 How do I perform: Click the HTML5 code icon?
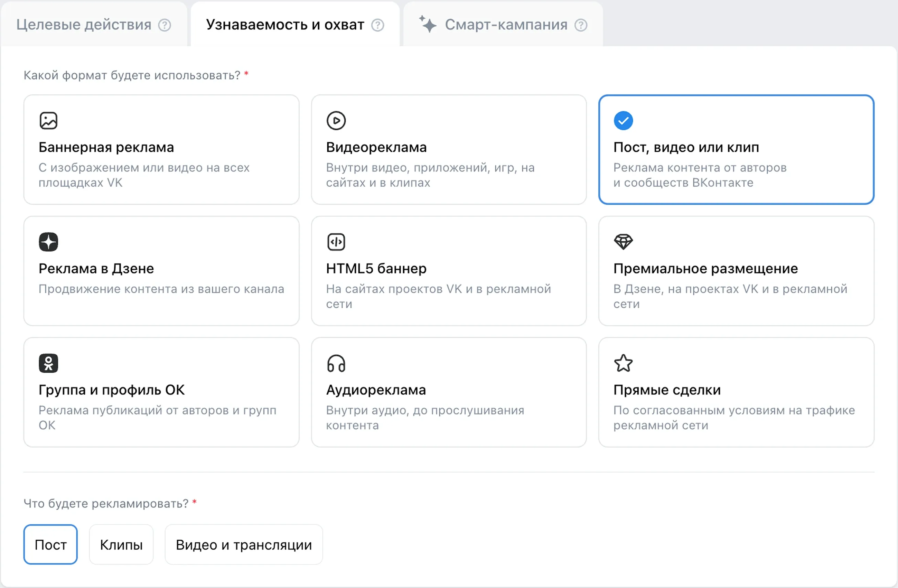point(336,242)
